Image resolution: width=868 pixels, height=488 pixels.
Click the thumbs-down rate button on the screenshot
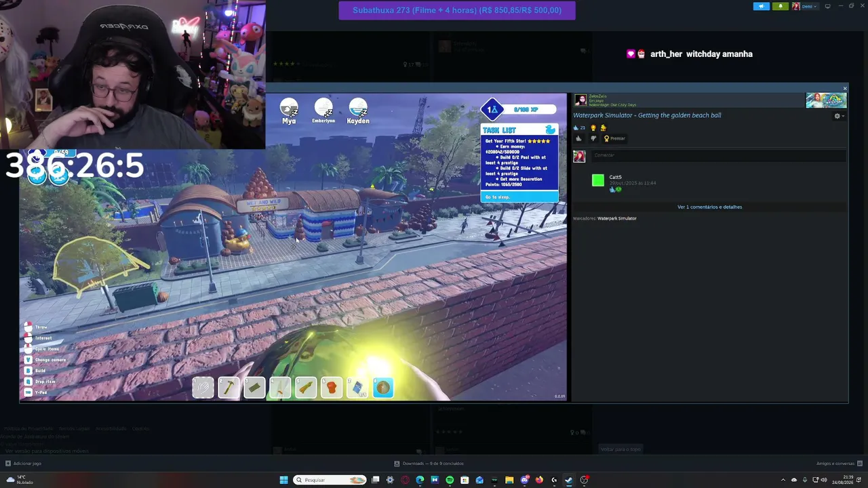pyautogui.click(x=593, y=138)
